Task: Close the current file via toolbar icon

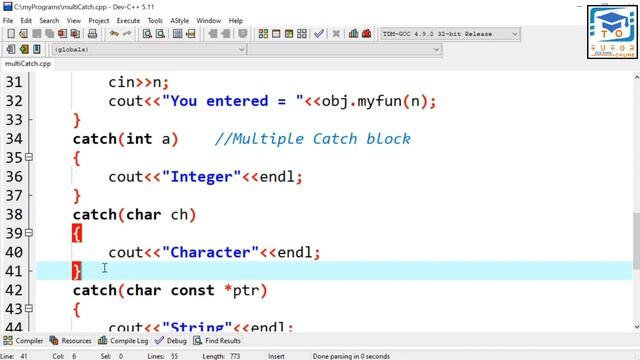Action: [x=62, y=34]
